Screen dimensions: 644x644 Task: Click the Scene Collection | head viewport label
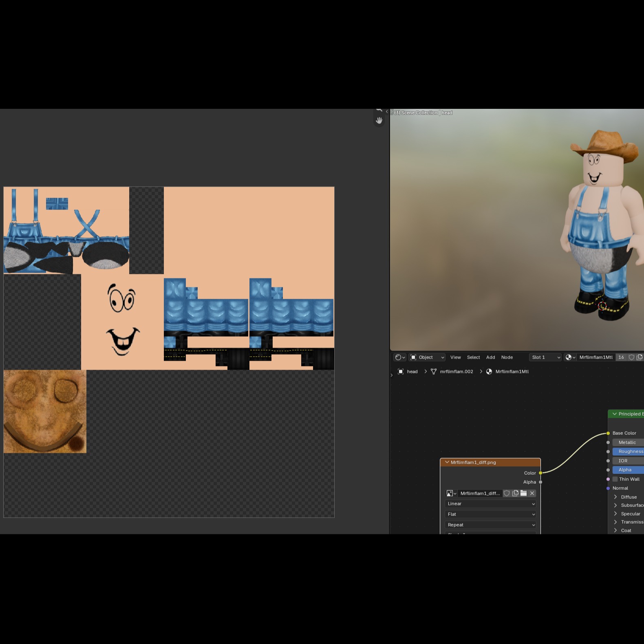(423, 113)
